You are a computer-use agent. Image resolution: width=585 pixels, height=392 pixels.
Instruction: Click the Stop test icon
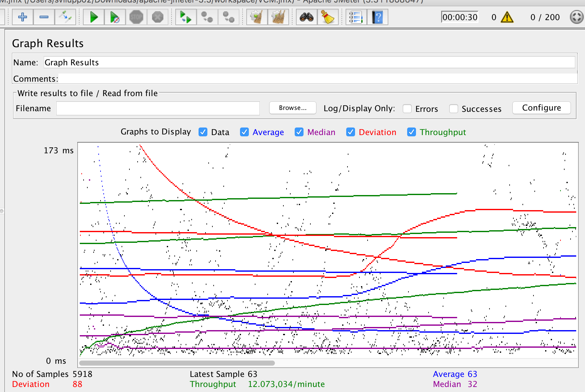pyautogui.click(x=136, y=17)
